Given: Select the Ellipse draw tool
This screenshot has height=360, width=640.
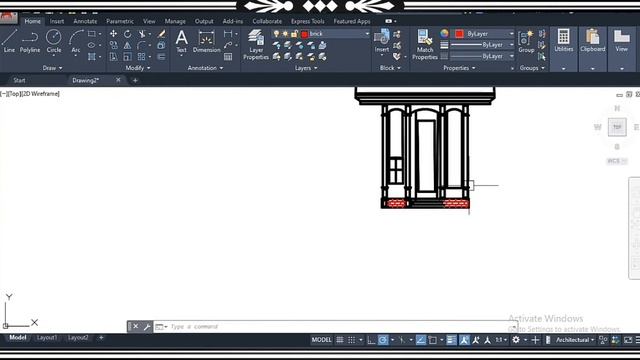Looking at the screenshot, I should [x=92, y=45].
